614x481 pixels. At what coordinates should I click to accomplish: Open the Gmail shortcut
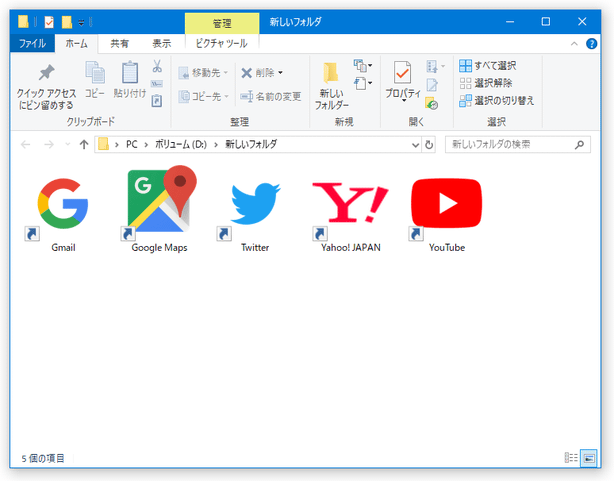63,204
